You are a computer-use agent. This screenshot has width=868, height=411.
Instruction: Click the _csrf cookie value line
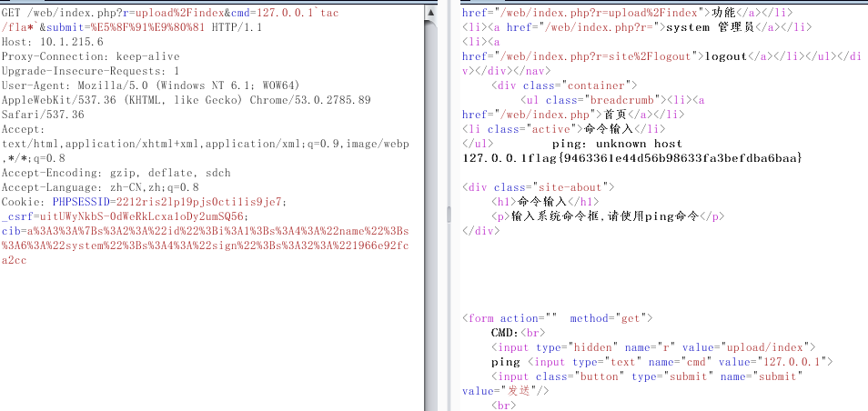[x=126, y=216]
